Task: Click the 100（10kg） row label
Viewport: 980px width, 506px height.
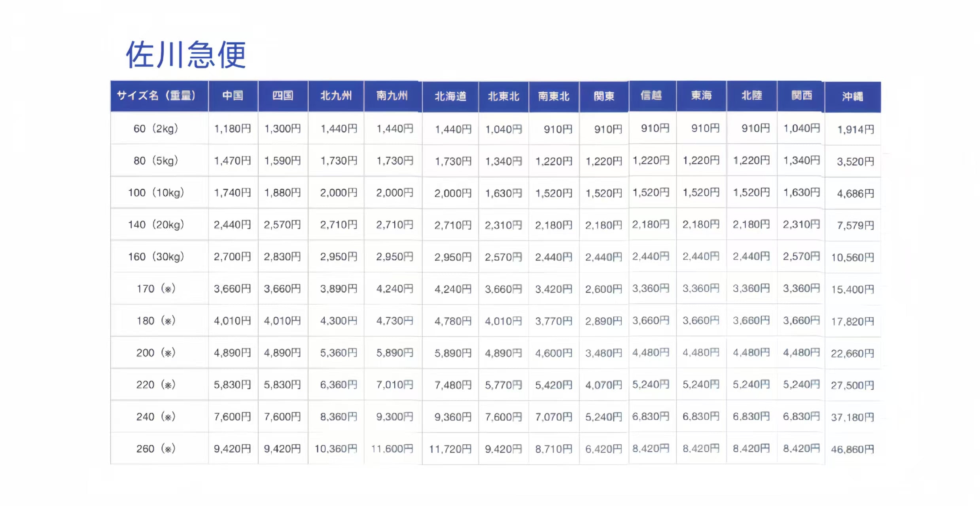Action: point(156,193)
